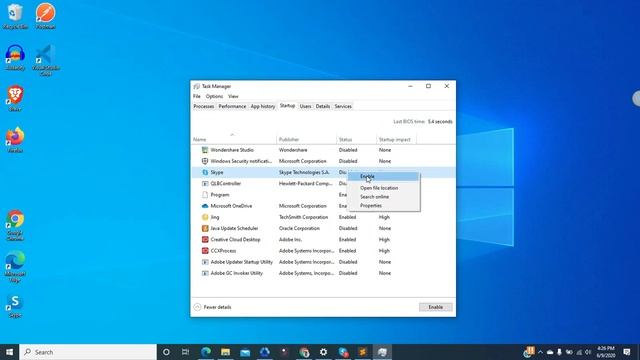Click the Microsoft OneDrive cloud row icon

205,206
